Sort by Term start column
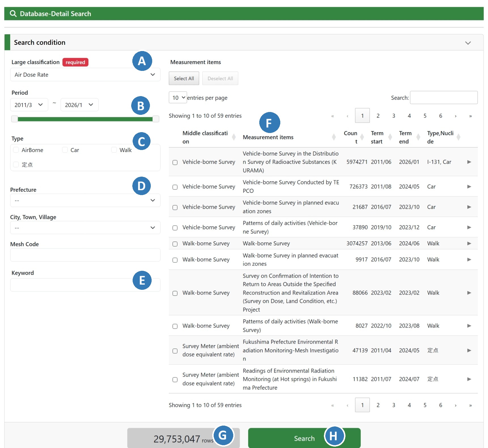The width and height of the screenshot is (488, 448). coord(390,137)
